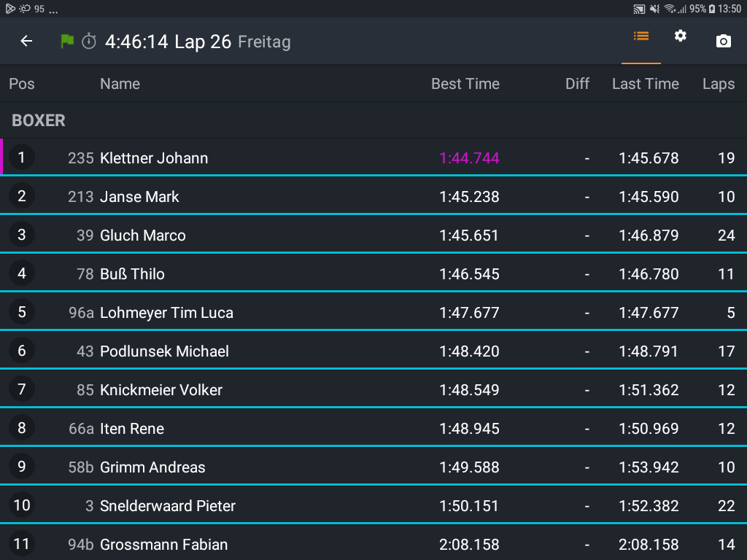Tap position badge 1 for Klettner
This screenshot has width=747, height=560.
(22, 157)
